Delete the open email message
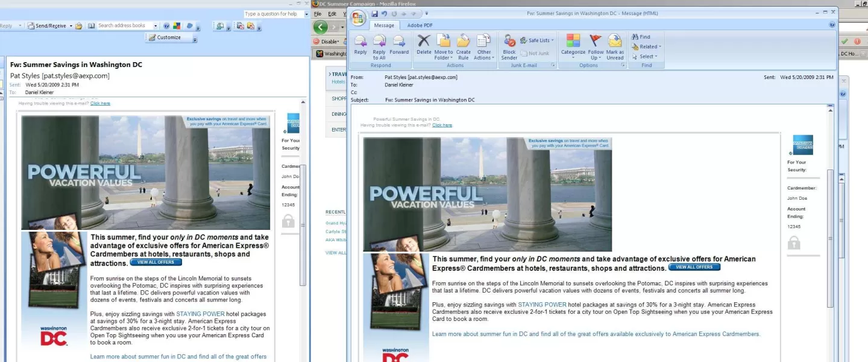This screenshot has height=362, width=868. click(424, 45)
